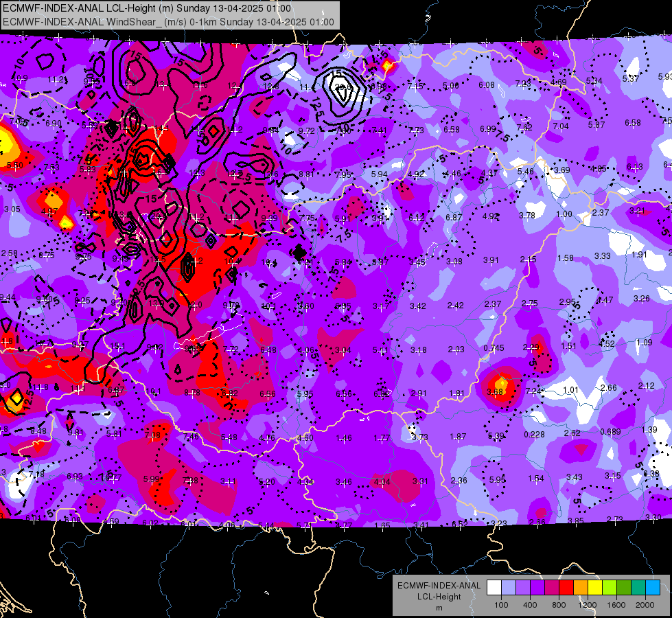Click the '800' legend scale label
672x618 pixels.
[x=559, y=605]
